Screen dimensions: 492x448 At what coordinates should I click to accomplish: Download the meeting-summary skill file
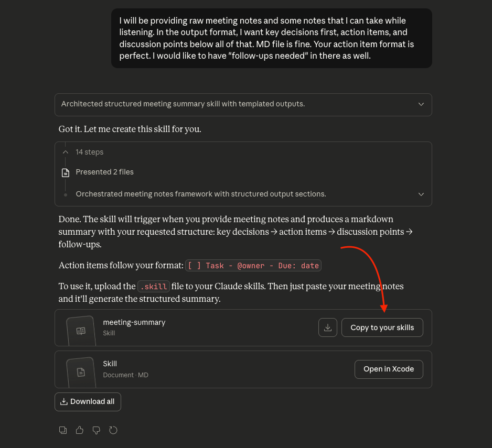328,327
